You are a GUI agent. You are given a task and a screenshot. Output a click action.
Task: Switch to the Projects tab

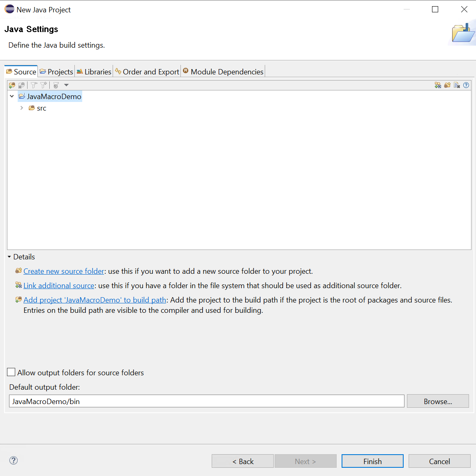[x=56, y=72]
